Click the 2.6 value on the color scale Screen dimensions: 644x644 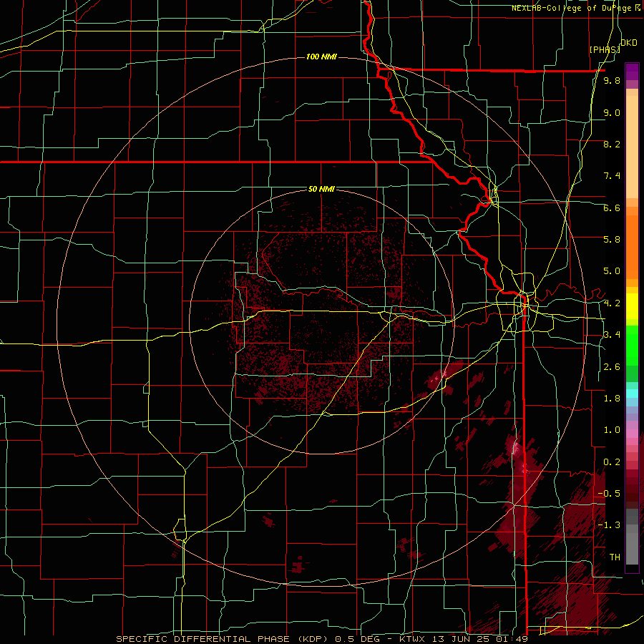click(612, 367)
